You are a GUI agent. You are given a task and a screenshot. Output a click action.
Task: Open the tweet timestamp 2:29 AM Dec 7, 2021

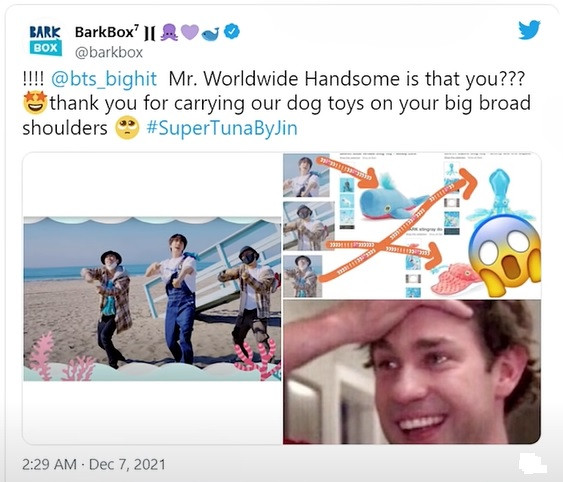94,464
